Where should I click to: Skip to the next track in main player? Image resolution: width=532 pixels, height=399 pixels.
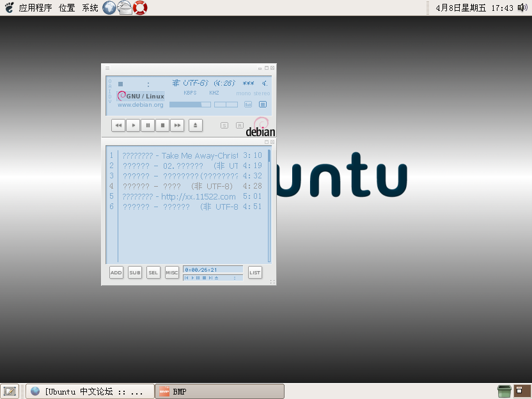[177, 125]
